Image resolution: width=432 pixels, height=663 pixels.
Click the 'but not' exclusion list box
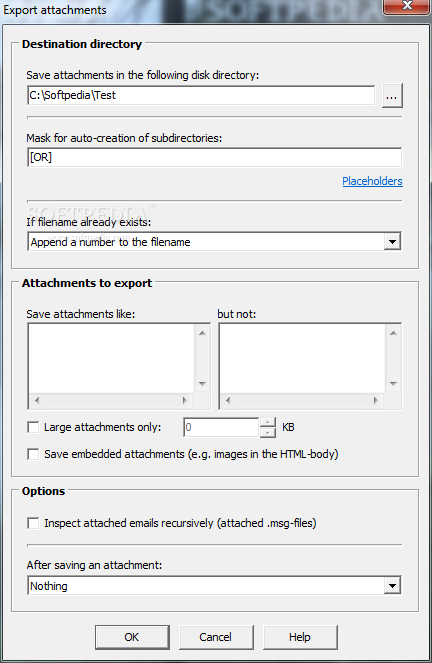coord(310,366)
